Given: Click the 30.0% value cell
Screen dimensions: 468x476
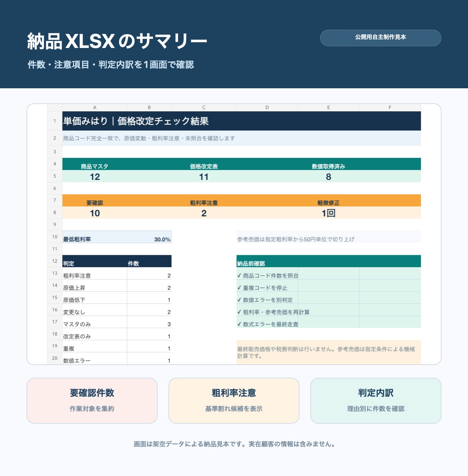Looking at the screenshot, I should pos(149,237).
